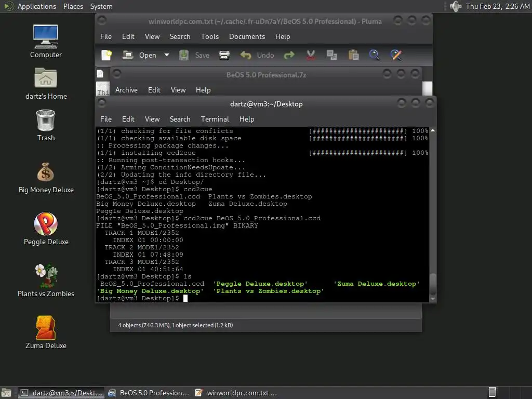532x399 pixels.
Task: Select the Peggle Deluxe desktop icon
Action: point(46,229)
